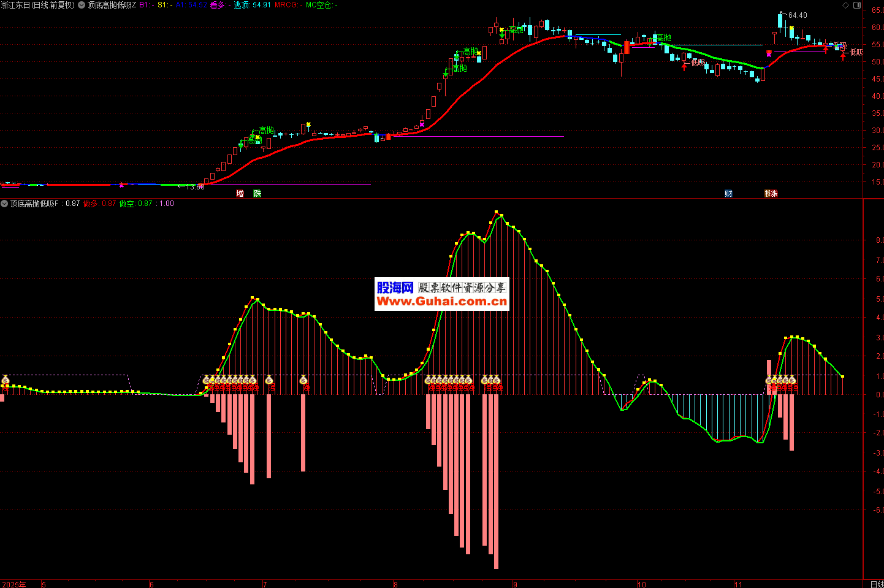Image resolution: width=884 pixels, height=588 pixels.
Task: Open the Www.Guhai.com.cn watermark link
Action: coord(442,301)
